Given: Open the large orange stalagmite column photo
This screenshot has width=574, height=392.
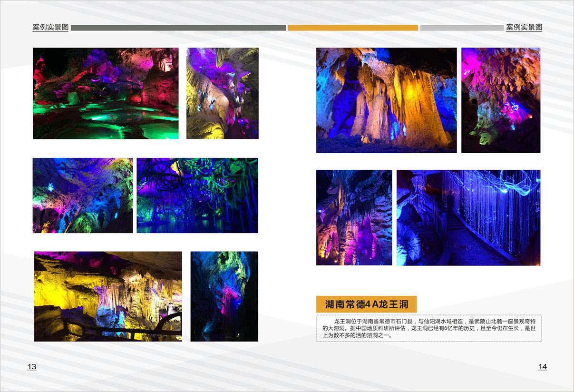Looking at the screenshot, I should (387, 100).
